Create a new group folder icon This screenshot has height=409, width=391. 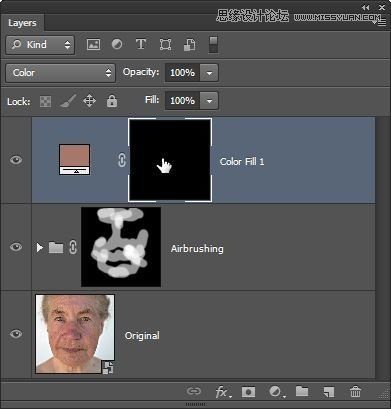pos(302,391)
